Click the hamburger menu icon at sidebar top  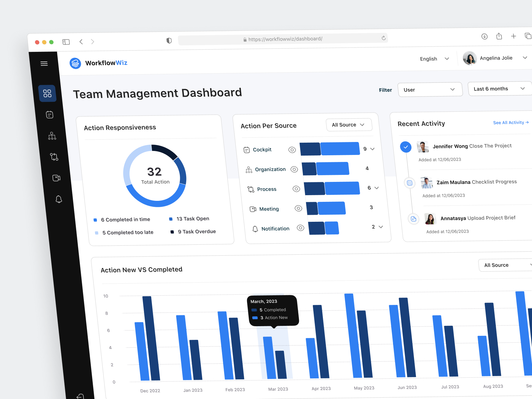44,64
